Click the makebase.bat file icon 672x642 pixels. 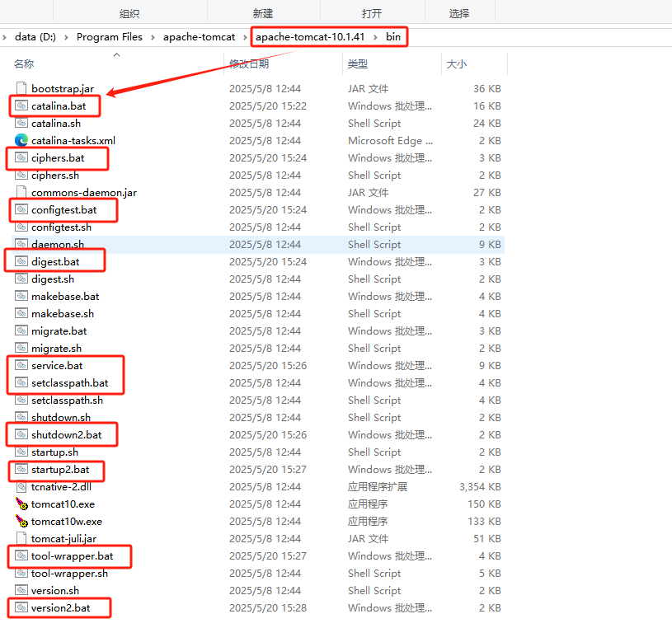coord(21,296)
